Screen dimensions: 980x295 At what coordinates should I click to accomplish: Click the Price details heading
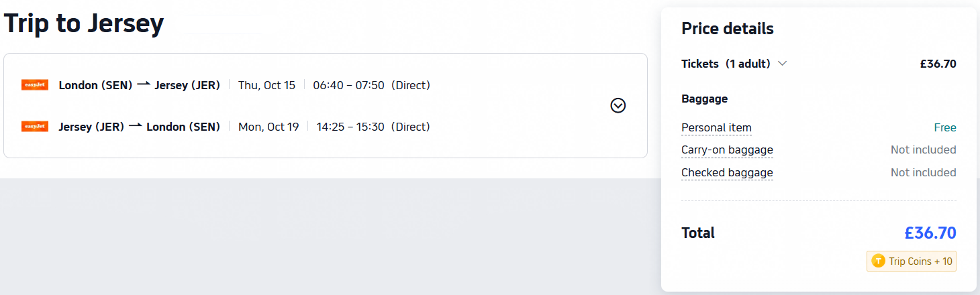tap(728, 29)
